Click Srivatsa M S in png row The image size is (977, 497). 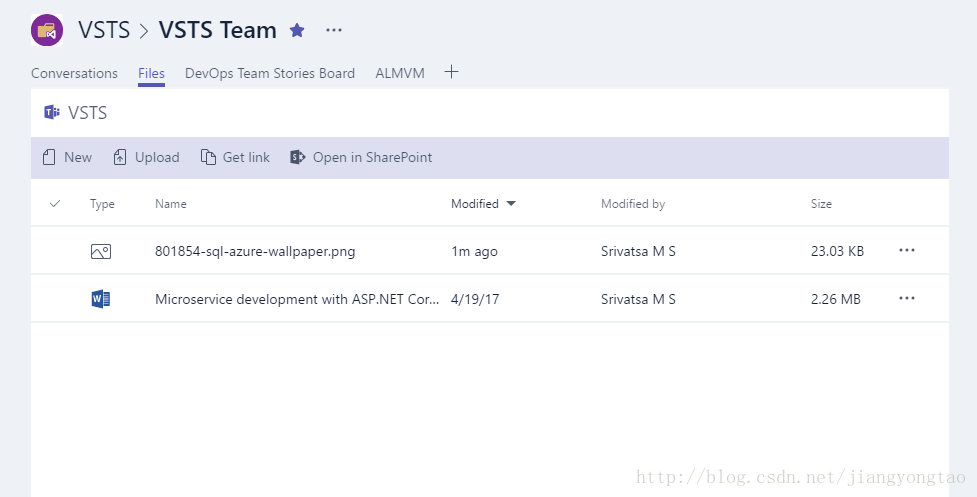tap(638, 252)
